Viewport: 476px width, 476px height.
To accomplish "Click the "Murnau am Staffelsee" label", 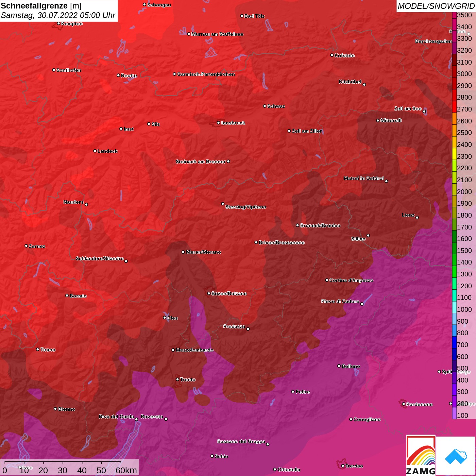I will [x=217, y=34].
